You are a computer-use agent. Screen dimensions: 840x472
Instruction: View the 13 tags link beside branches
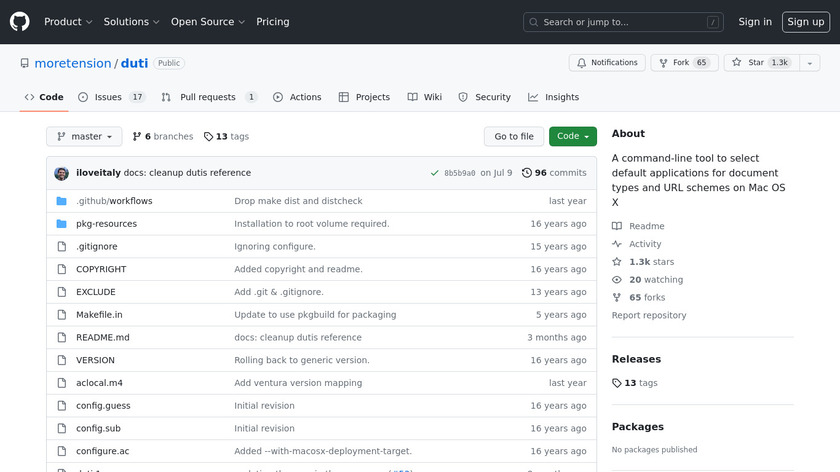click(226, 136)
